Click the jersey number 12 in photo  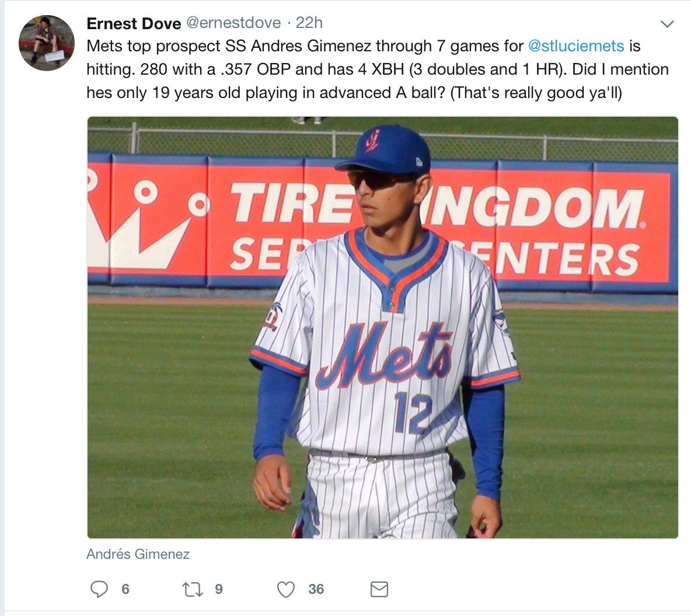click(413, 412)
